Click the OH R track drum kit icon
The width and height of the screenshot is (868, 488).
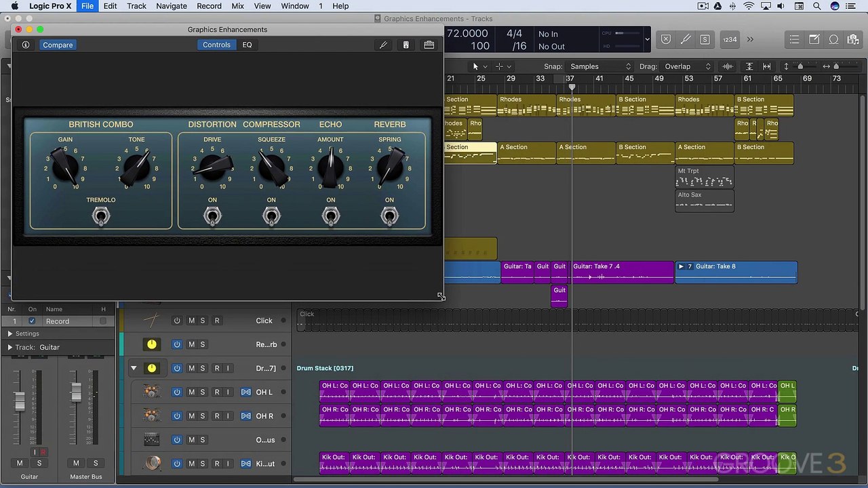tap(151, 415)
